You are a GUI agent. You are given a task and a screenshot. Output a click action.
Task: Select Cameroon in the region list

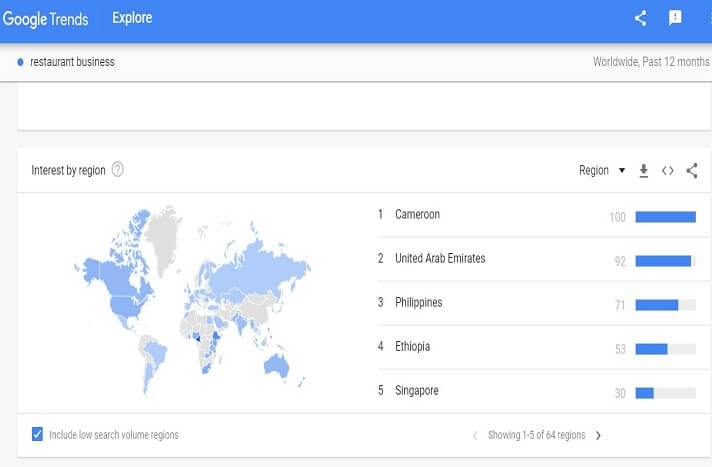tap(417, 214)
